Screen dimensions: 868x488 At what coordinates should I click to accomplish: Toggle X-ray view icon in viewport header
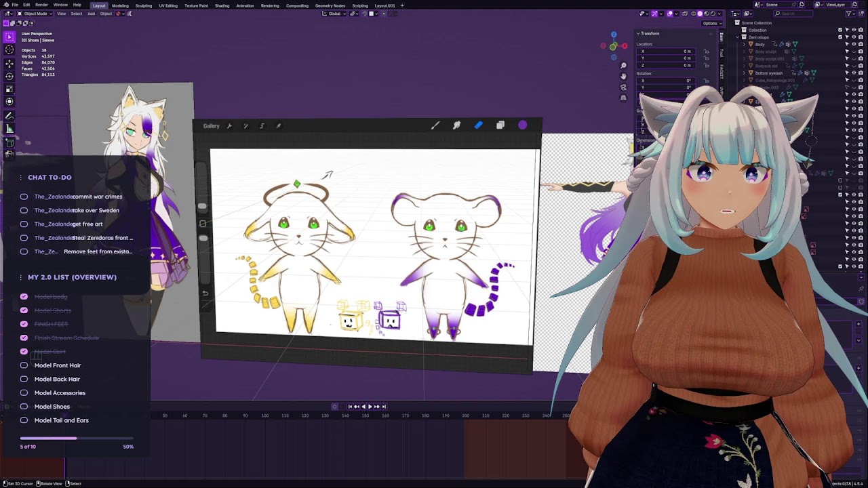click(x=684, y=14)
